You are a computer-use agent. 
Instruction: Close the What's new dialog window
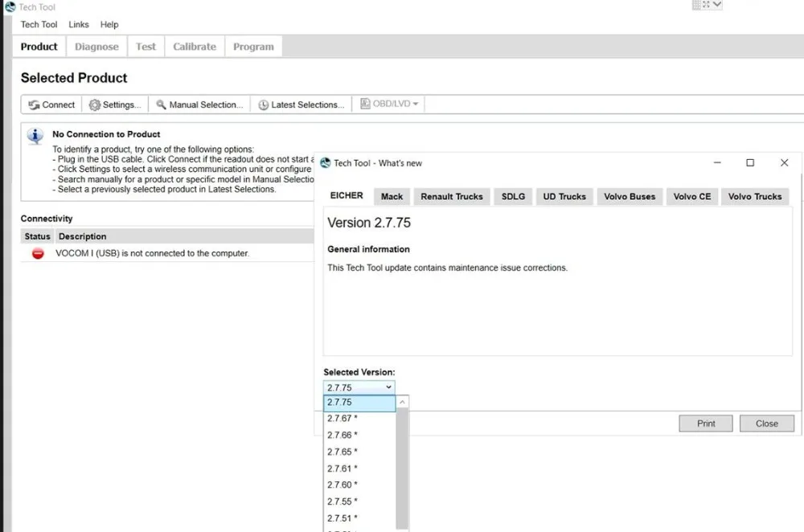pyautogui.click(x=784, y=162)
